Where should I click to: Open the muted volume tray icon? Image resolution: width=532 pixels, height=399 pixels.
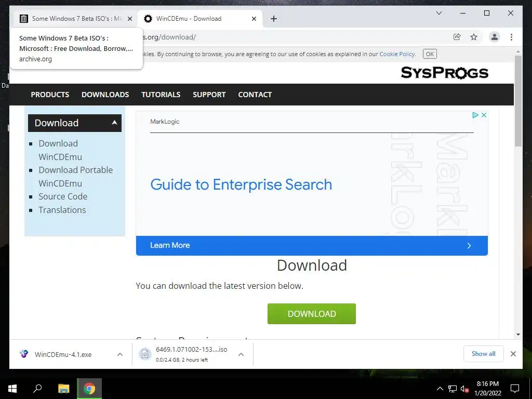click(x=465, y=389)
